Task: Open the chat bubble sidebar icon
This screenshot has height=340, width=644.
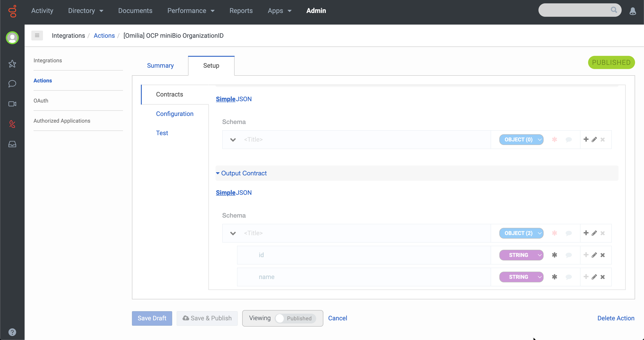Action: pyautogui.click(x=12, y=84)
